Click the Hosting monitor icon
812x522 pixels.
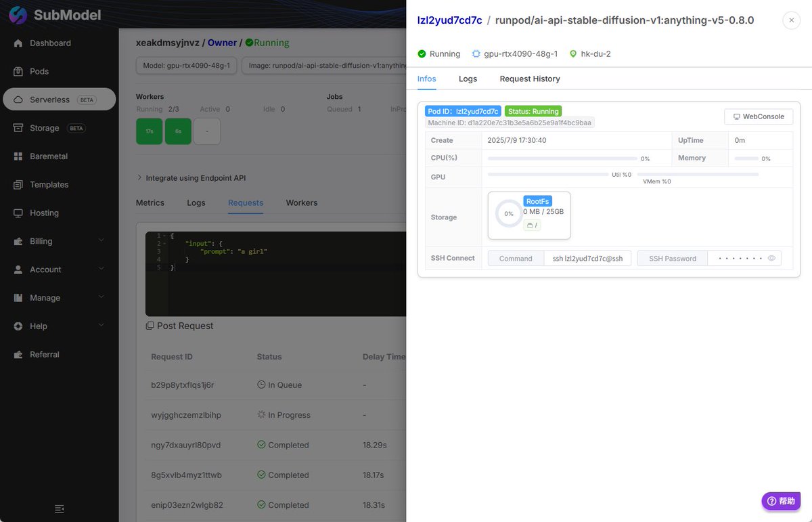18,213
